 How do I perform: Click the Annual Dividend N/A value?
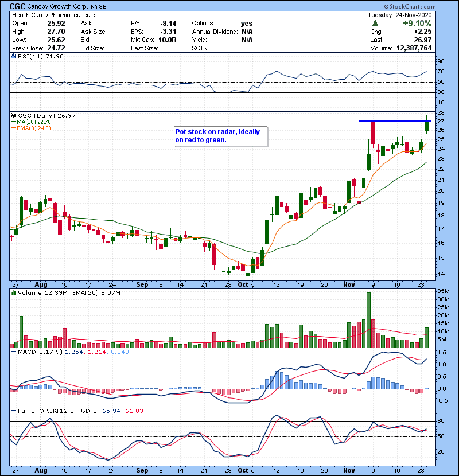[x=247, y=32]
